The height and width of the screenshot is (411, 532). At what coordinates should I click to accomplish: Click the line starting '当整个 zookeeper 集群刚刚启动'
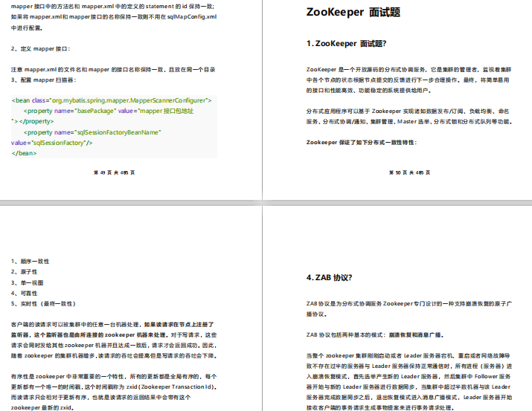tap(408, 356)
